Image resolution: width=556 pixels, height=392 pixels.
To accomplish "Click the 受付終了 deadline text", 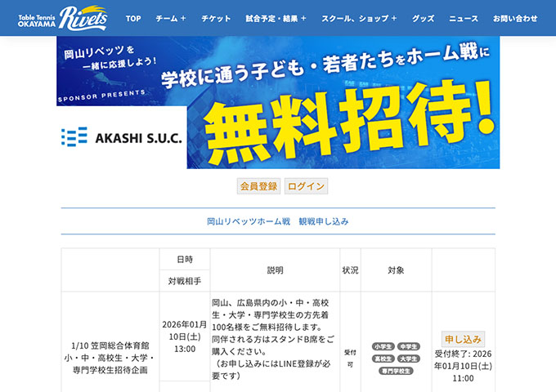I will point(463,366).
